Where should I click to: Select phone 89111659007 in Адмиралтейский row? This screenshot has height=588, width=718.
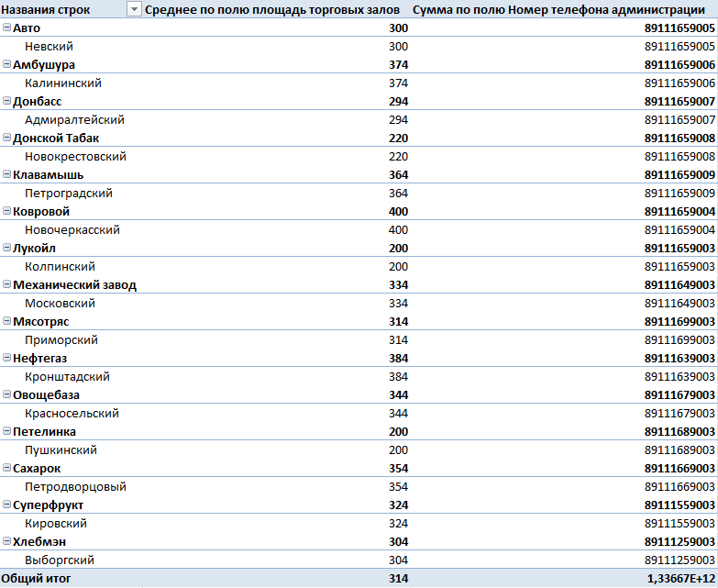680,119
